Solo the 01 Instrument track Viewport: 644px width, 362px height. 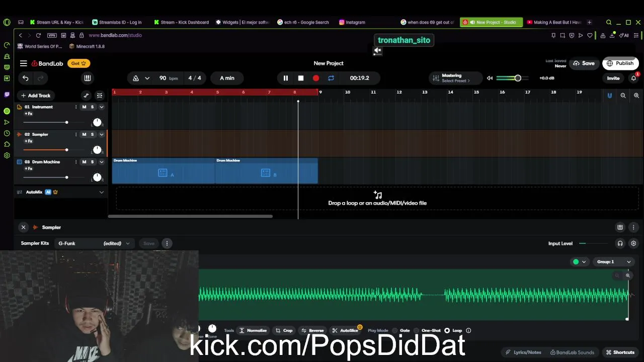point(92,107)
